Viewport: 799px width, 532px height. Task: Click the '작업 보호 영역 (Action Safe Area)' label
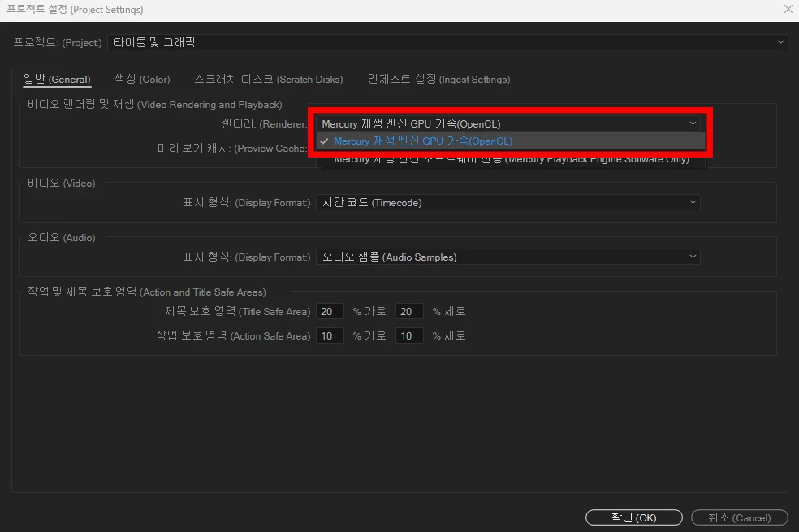point(233,335)
